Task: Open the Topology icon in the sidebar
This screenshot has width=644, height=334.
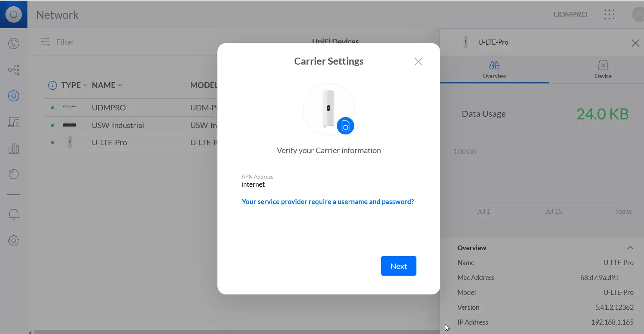Action: click(14, 70)
